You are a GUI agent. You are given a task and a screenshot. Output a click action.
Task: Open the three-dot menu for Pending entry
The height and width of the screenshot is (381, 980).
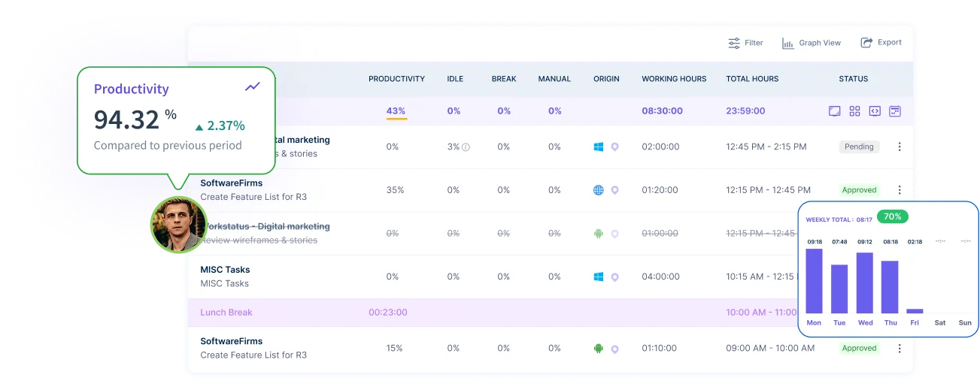(x=900, y=147)
